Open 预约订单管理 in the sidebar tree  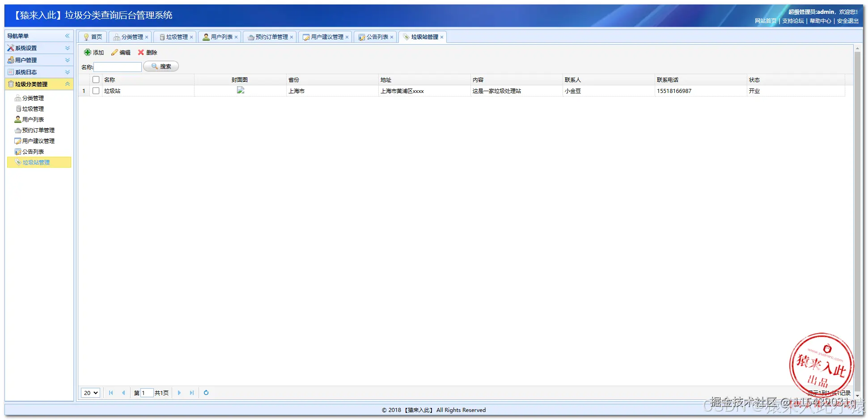tap(38, 130)
